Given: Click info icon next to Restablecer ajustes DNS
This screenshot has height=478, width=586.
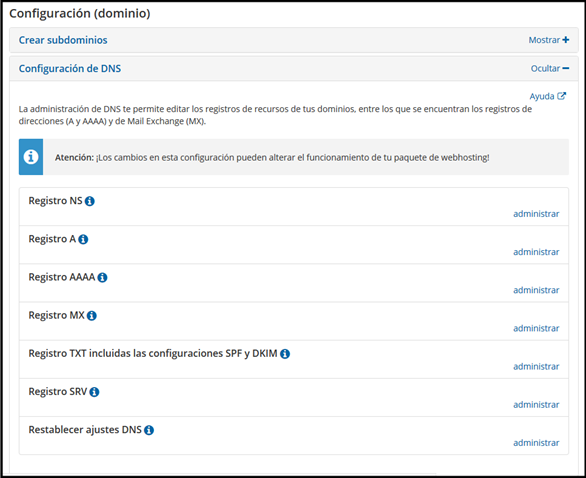Looking at the screenshot, I should click(x=149, y=430).
